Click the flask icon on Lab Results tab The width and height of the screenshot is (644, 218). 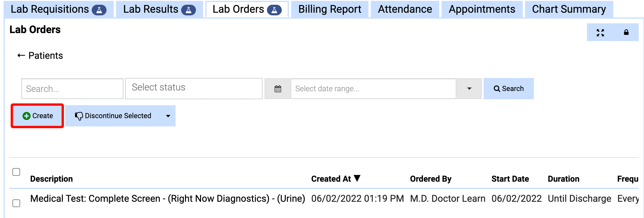point(189,10)
